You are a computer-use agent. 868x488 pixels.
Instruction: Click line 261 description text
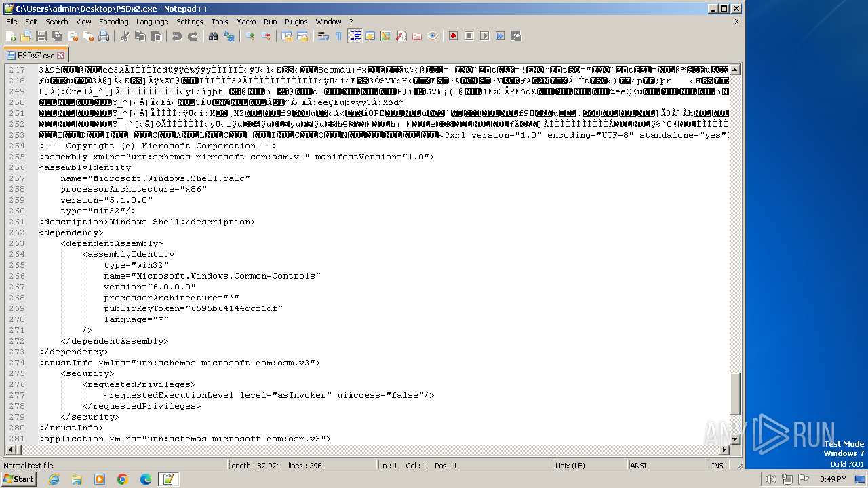(x=146, y=222)
